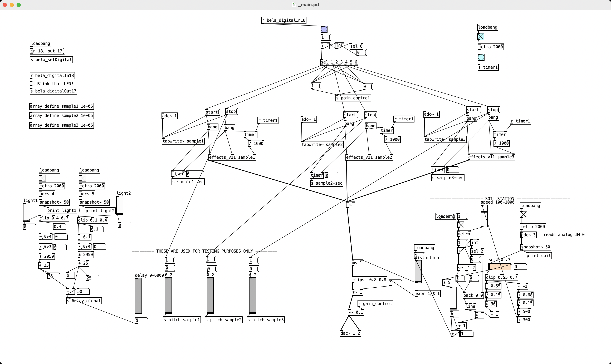
Task: Click the cyan bang above s timer1
Action: [481, 57]
